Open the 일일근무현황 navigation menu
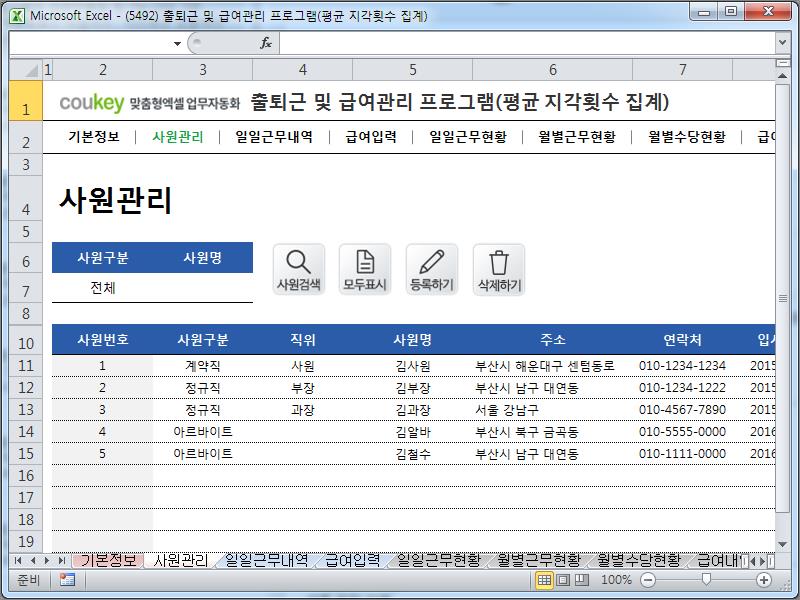This screenshot has height=600, width=800. tap(468, 137)
